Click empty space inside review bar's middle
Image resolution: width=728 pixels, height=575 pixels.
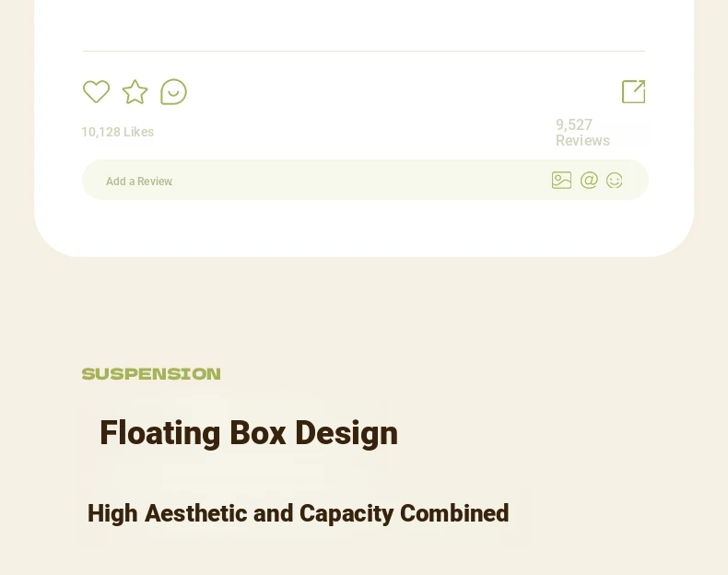tap(362, 180)
